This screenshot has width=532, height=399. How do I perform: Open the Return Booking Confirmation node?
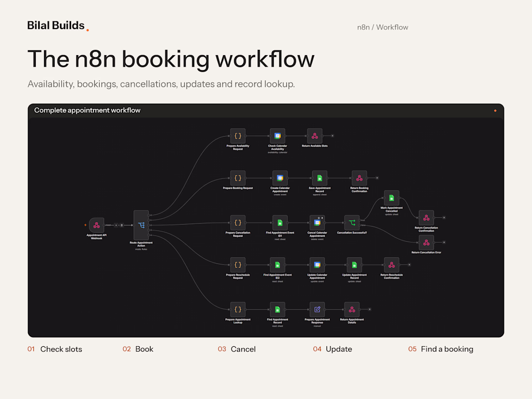pyautogui.click(x=359, y=178)
